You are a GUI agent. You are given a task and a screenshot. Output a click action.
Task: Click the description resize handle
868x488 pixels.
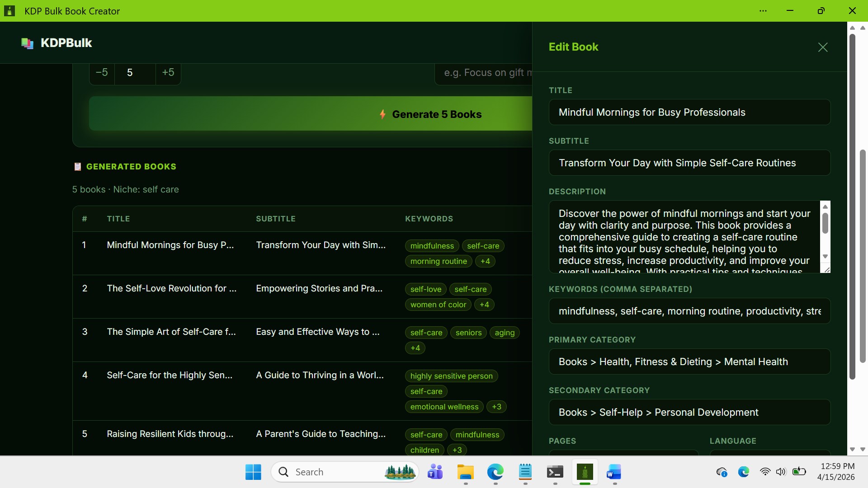[x=826, y=270]
